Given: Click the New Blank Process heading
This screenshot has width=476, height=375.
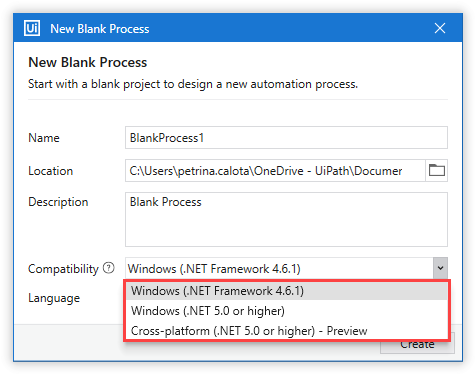Looking at the screenshot, I should tap(88, 62).
